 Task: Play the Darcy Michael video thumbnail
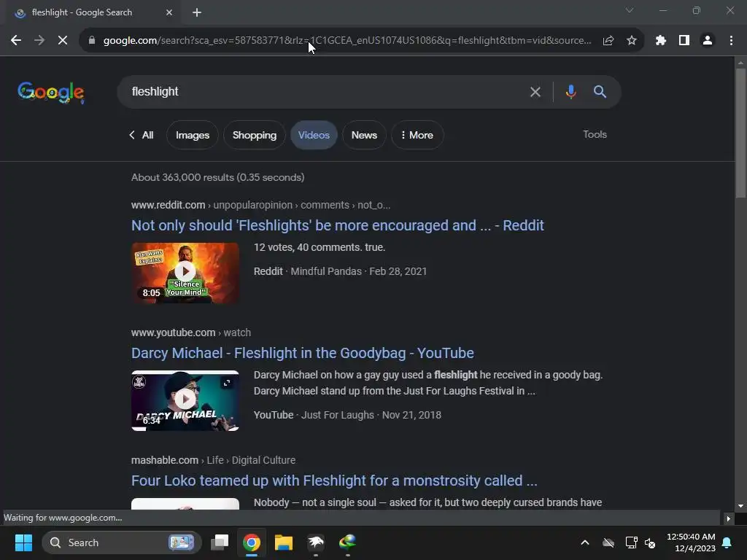coord(185,400)
